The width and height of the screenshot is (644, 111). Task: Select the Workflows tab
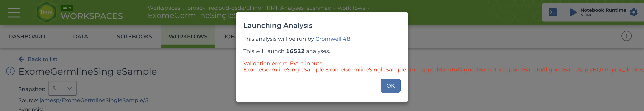point(188,36)
